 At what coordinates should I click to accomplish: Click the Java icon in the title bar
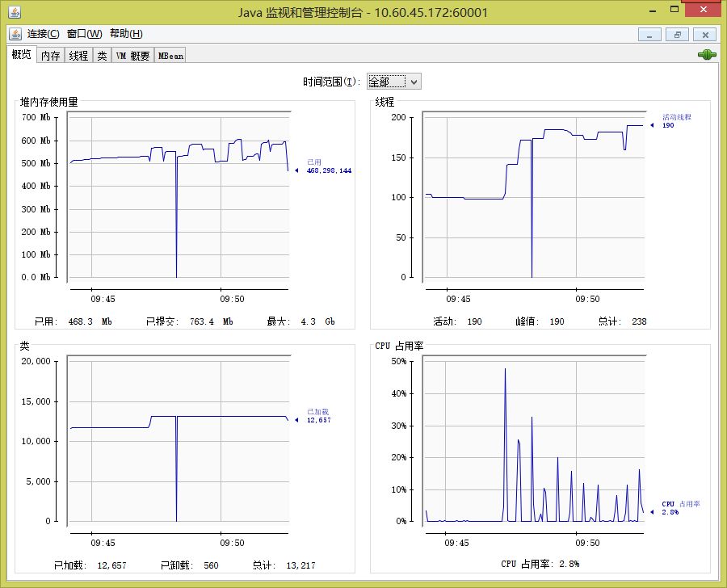pos(15,12)
